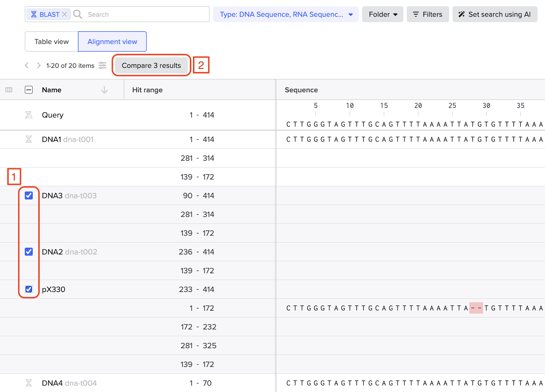Viewport: 545px width, 392px height.
Task: Deselect the pX330 checkbox
Action: [29, 289]
